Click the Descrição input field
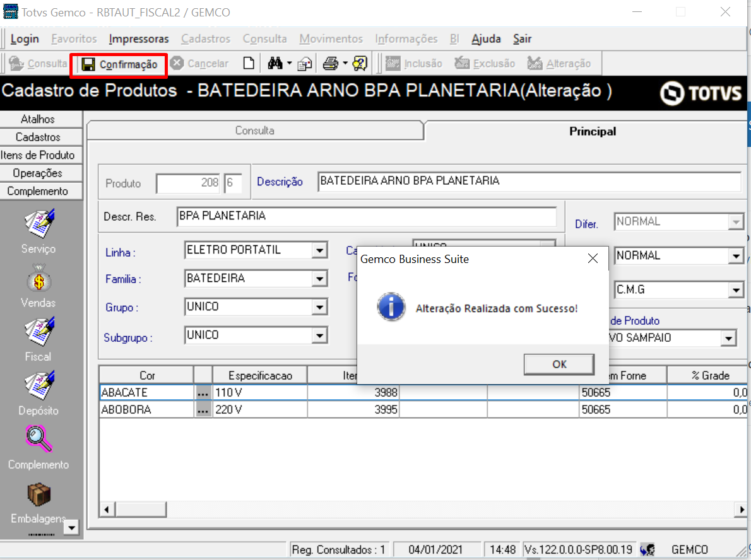Viewport: 751px width, 560px height. [529, 182]
